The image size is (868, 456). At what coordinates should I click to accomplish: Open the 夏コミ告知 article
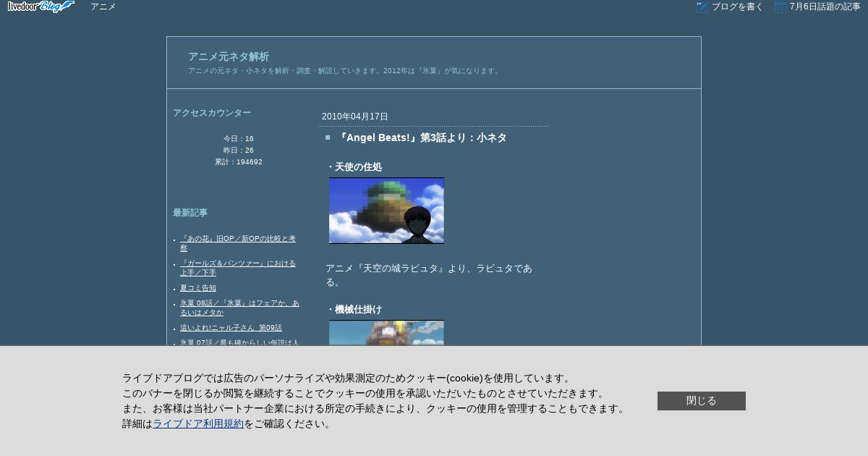tap(198, 288)
